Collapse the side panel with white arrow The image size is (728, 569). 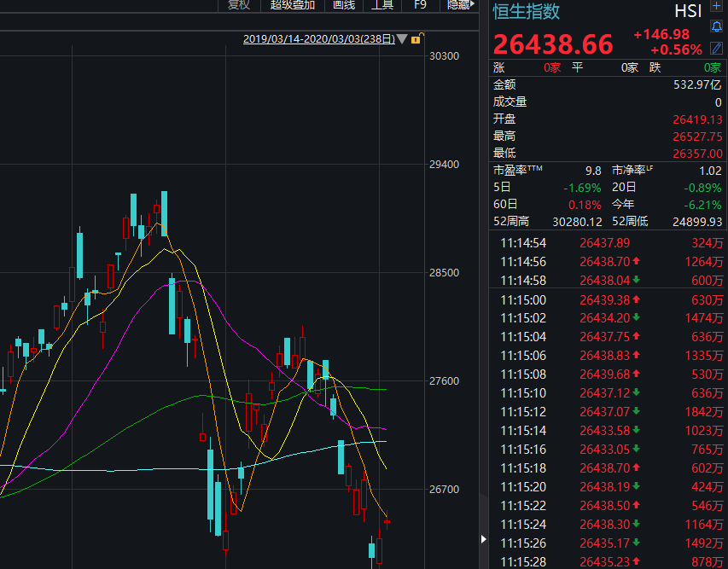(483, 539)
